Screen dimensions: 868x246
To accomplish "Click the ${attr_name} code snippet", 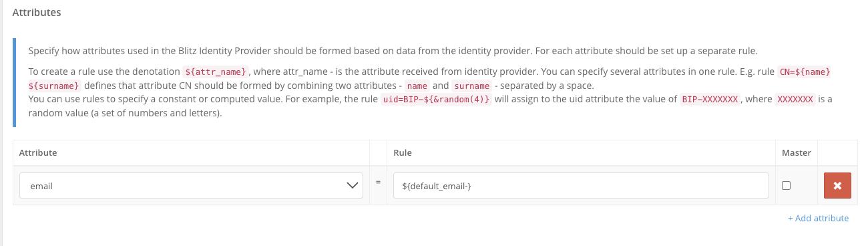I will pos(216,72).
